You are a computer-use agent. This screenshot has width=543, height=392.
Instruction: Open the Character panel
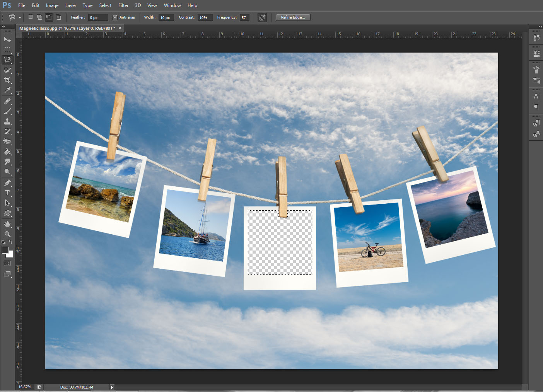point(536,96)
